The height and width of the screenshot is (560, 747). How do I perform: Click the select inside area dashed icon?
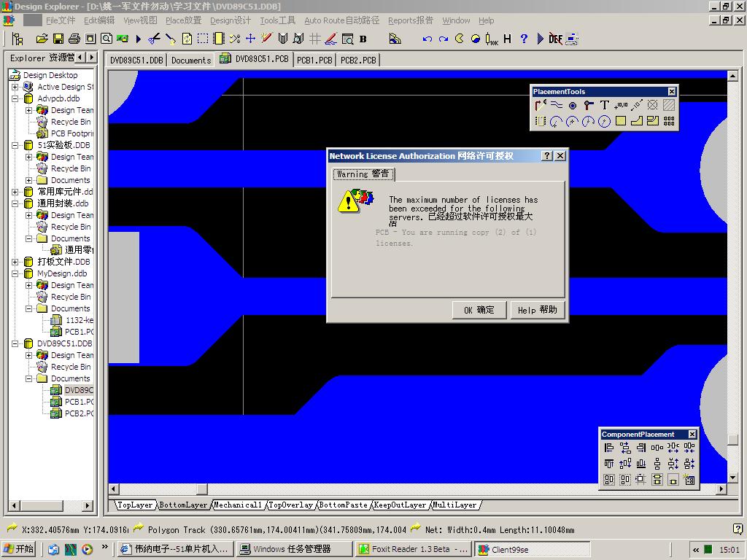203,39
